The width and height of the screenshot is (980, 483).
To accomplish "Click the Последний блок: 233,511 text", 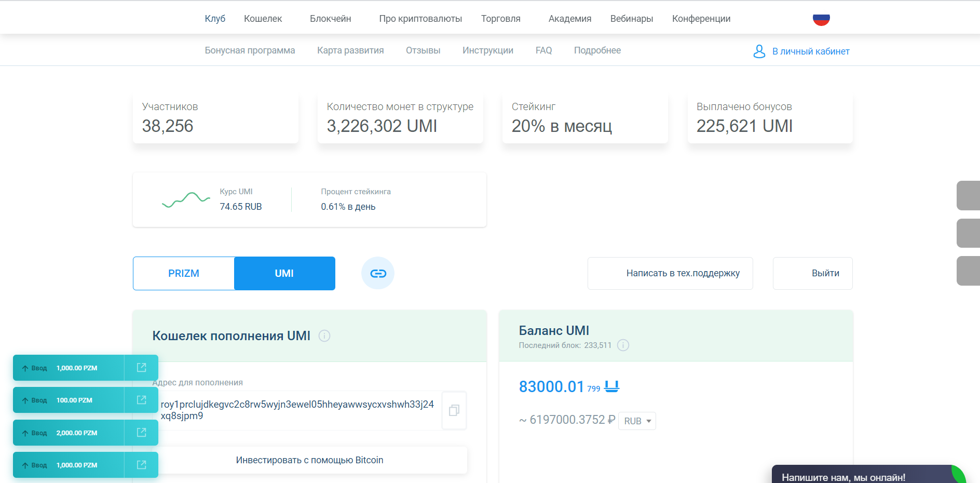I will [x=565, y=345].
